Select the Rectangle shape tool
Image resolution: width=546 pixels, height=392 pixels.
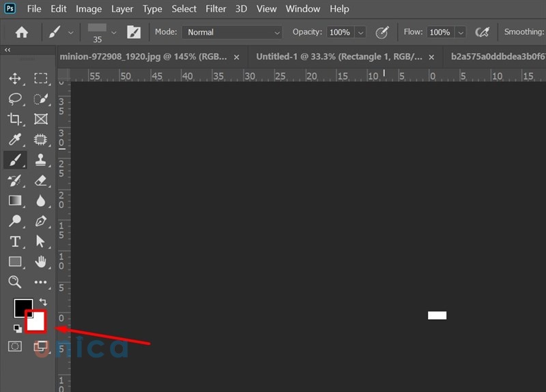click(x=15, y=262)
